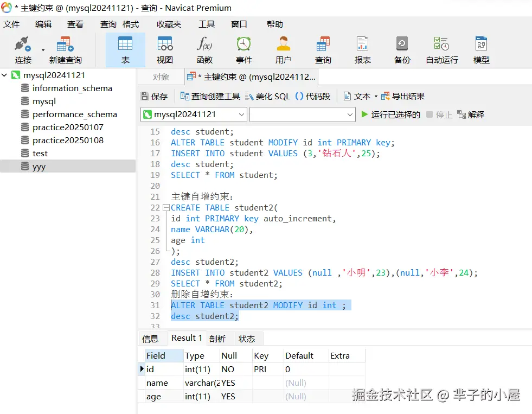This screenshot has height=414, width=532.
Task: Click the Field column header
Action: tap(164, 355)
